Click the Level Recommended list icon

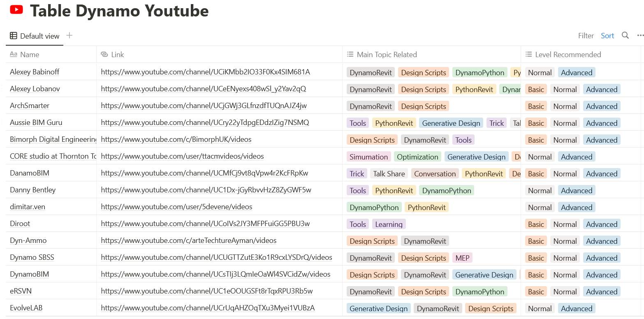coord(529,54)
